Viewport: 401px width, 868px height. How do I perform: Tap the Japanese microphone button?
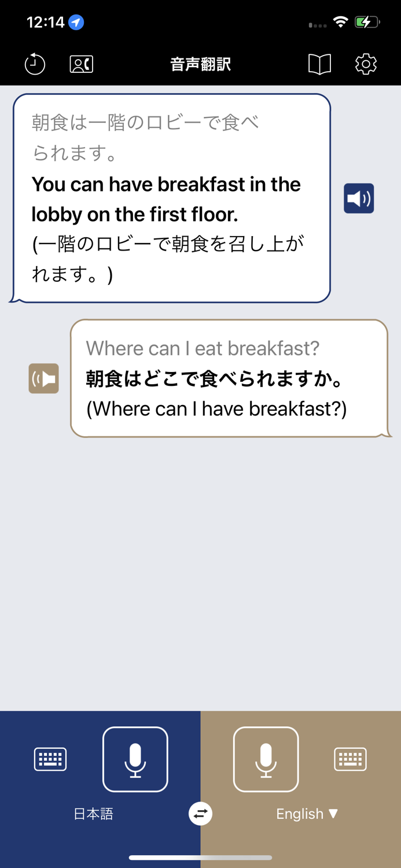point(135,759)
